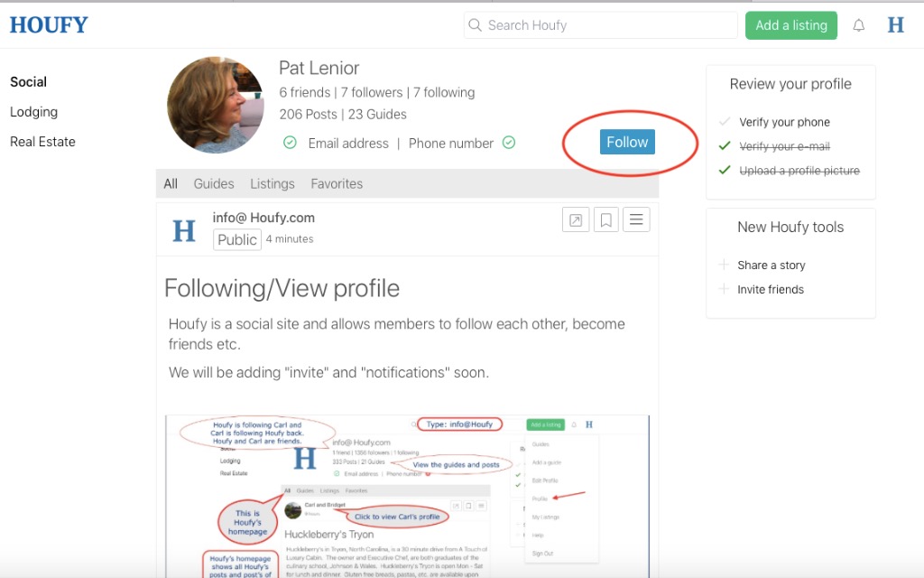Select Social in the sidebar
924x578 pixels.
[28, 82]
